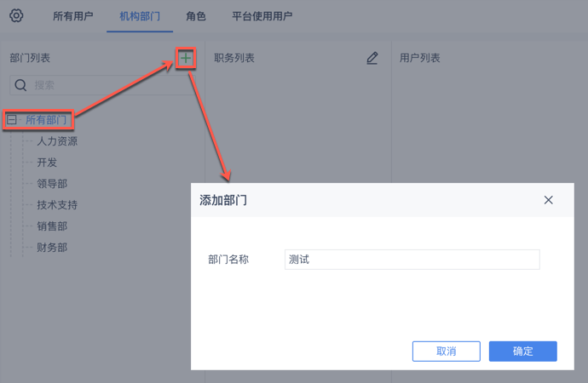Screen dimensions: 588x383
Task: Click the 职务列表 panel heading
Action: (x=234, y=58)
